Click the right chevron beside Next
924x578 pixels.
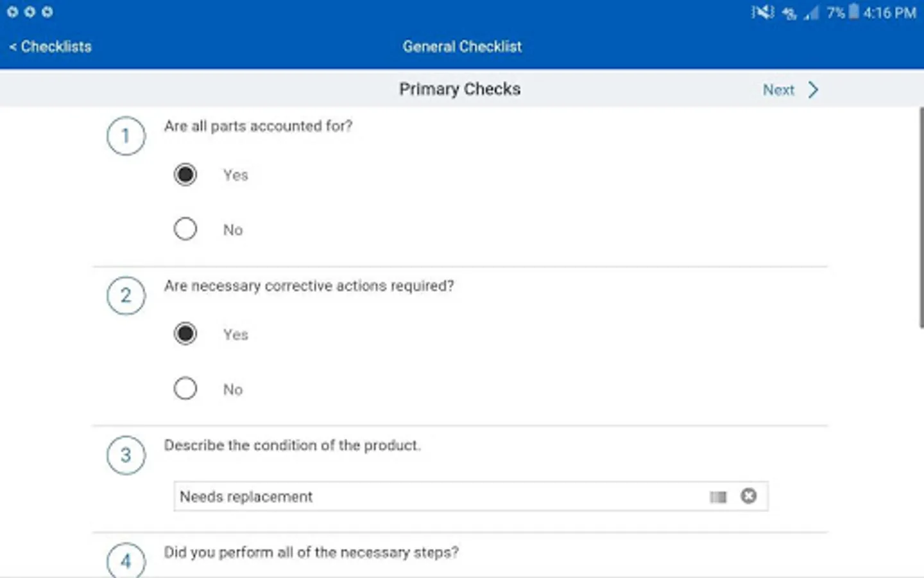(x=814, y=90)
